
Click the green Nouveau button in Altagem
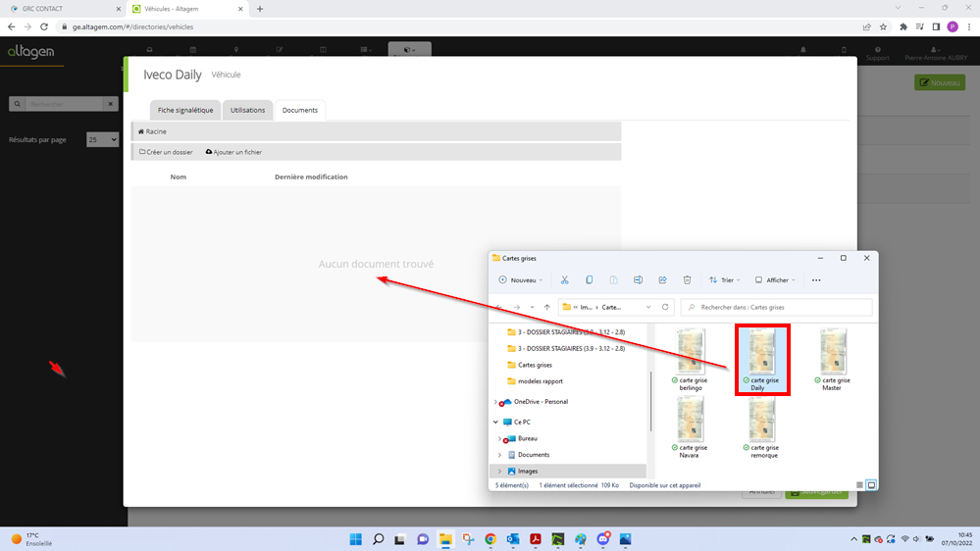pos(940,82)
